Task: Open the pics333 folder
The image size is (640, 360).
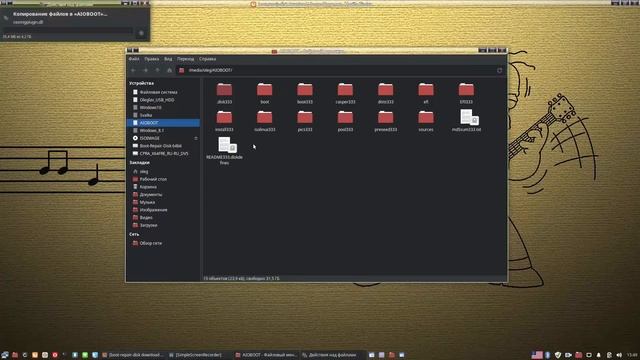Action: tap(305, 121)
